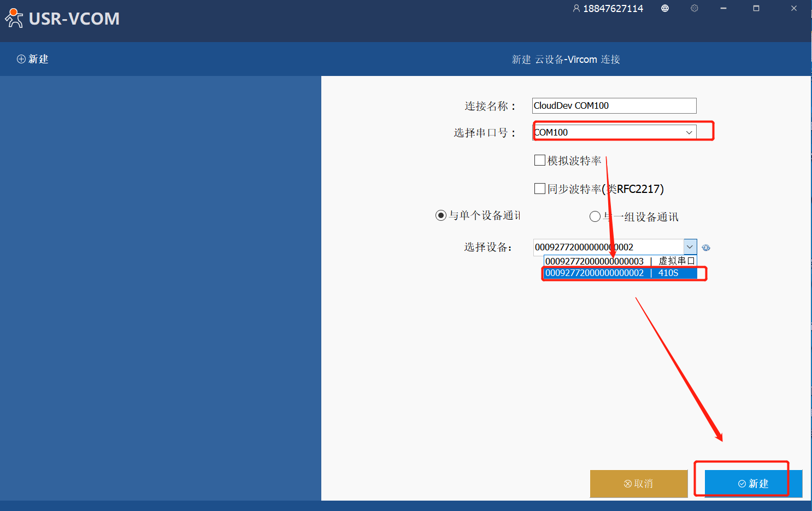
Task: Refresh the device list icon
Action: click(x=706, y=248)
